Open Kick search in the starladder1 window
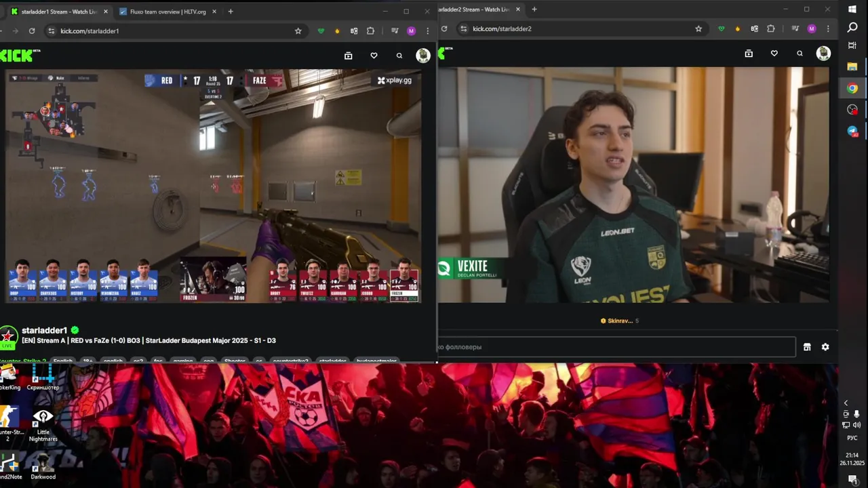Viewport: 868px width, 488px height. [399, 56]
